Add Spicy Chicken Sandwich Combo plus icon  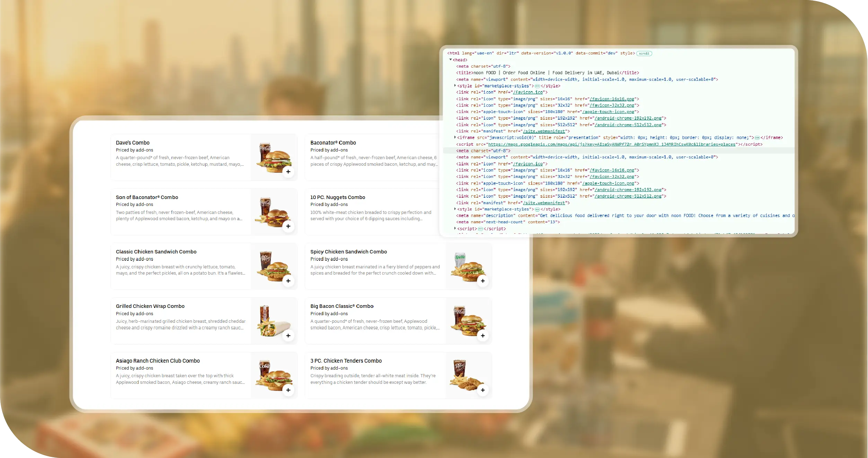click(482, 281)
